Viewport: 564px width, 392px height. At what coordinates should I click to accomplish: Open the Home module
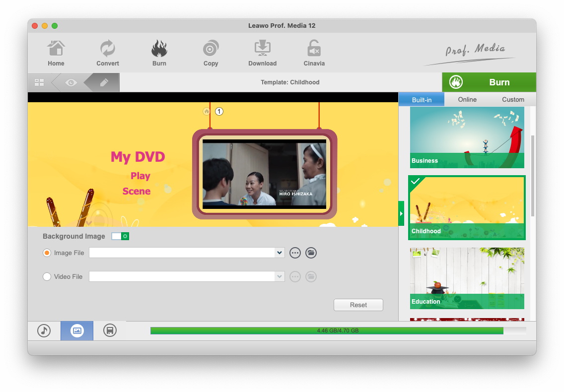click(56, 53)
